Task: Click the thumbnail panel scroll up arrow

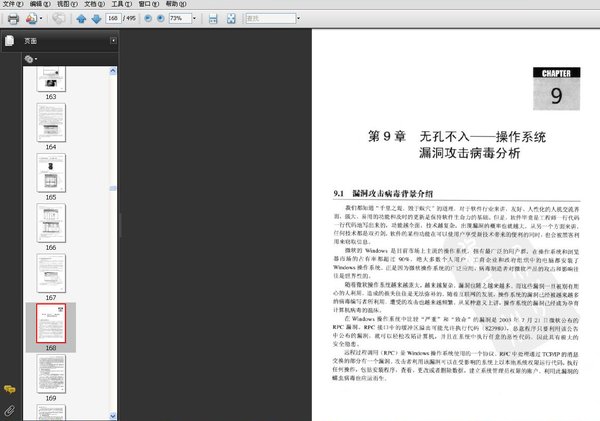Action: pyautogui.click(x=113, y=71)
